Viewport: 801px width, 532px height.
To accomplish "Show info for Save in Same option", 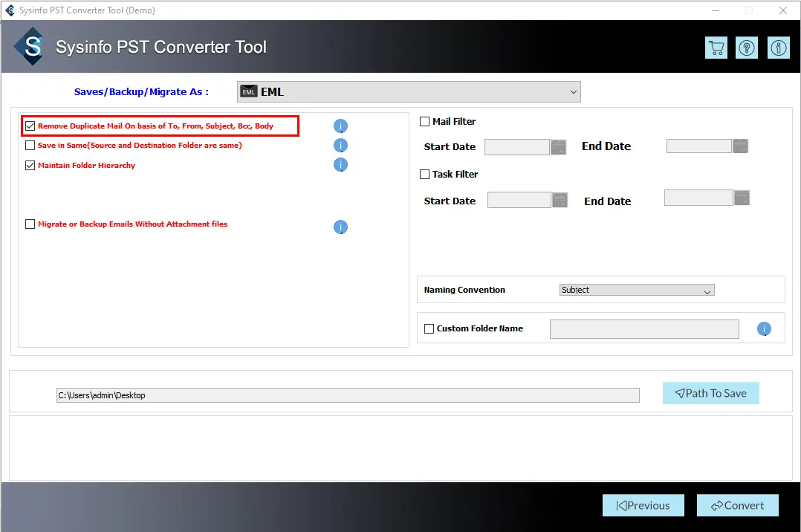I will tap(340, 146).
